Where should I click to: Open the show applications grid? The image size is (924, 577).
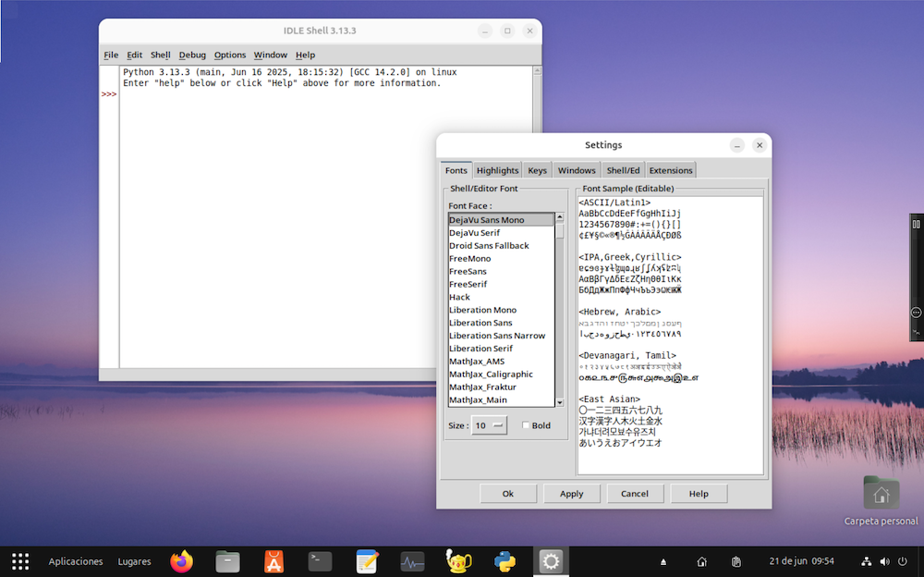coord(20,561)
